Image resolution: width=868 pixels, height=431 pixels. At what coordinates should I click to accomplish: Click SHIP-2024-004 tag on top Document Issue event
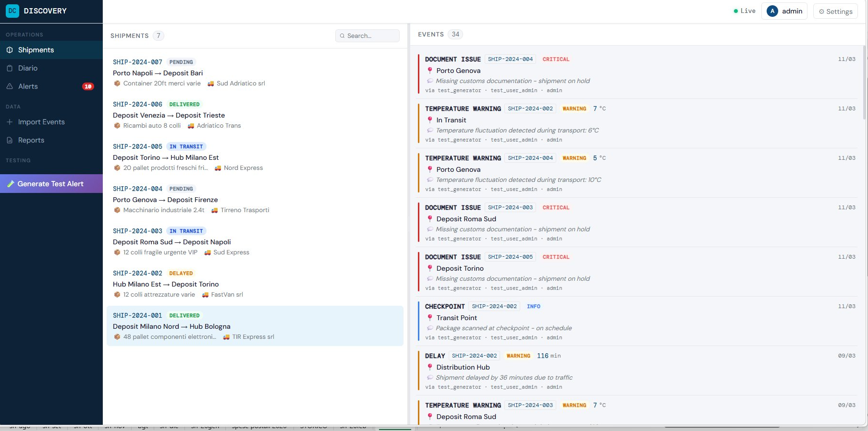coord(510,59)
